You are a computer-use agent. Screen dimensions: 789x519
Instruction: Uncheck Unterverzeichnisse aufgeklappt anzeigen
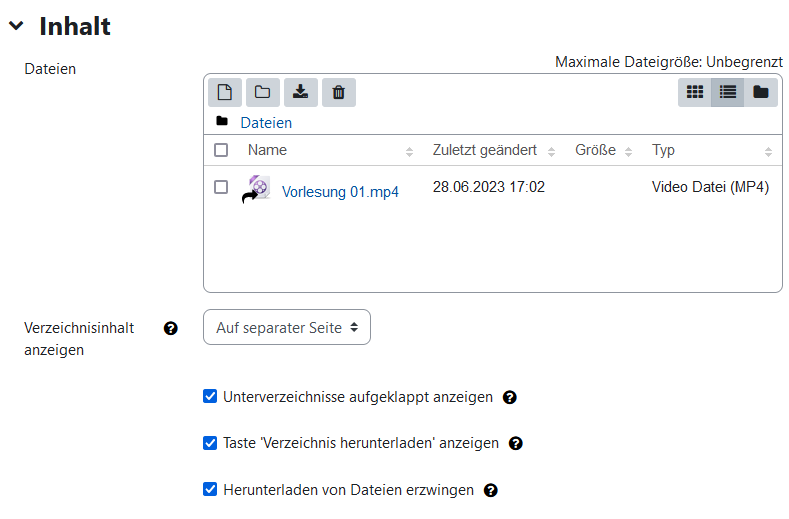210,396
